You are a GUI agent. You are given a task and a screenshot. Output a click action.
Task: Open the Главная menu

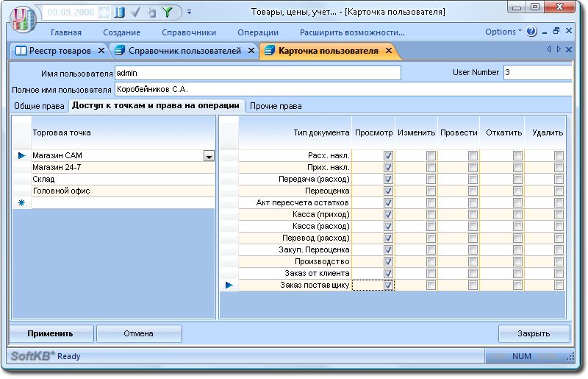tap(66, 32)
